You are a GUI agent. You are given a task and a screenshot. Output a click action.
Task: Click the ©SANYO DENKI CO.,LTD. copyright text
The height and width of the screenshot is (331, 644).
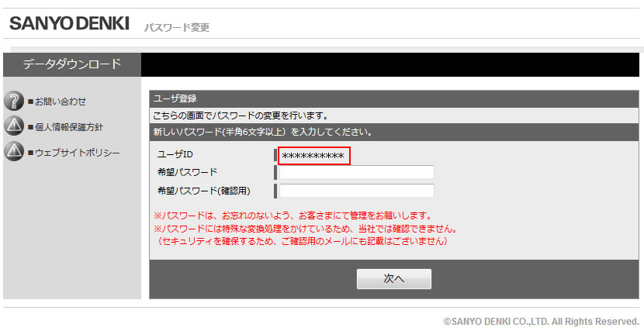tap(541, 321)
